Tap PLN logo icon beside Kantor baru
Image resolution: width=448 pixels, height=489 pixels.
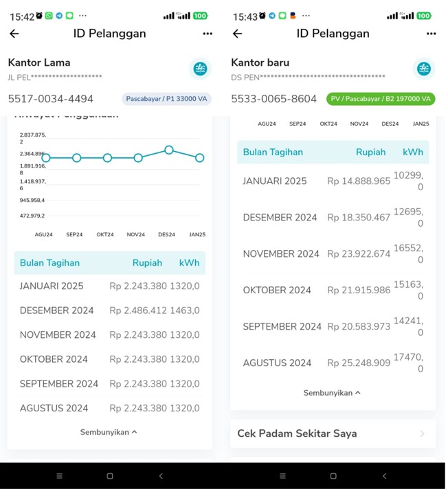[x=424, y=69]
